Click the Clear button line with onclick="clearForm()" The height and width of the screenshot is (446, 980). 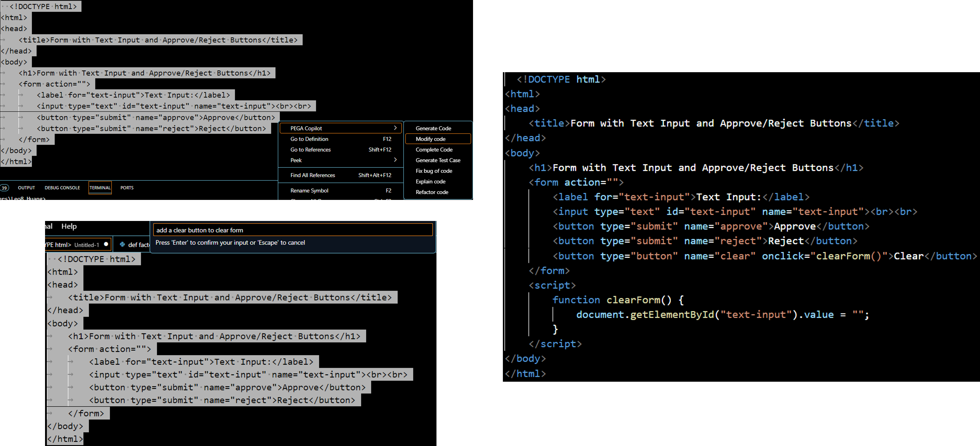(764, 256)
